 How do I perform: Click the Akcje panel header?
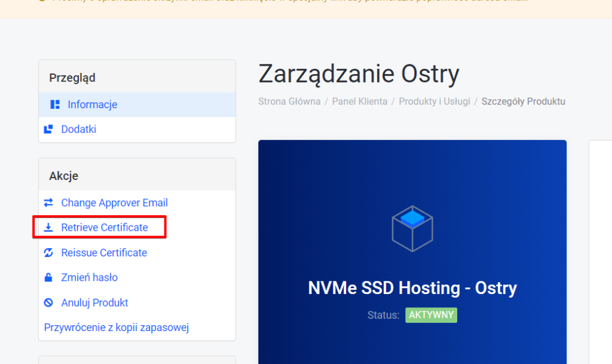(137, 175)
